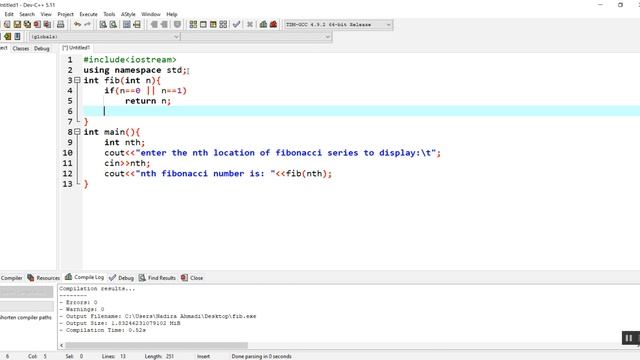Screen dimensions: 640x360
Task: Click the Undo arrow icon
Action: point(77,24)
